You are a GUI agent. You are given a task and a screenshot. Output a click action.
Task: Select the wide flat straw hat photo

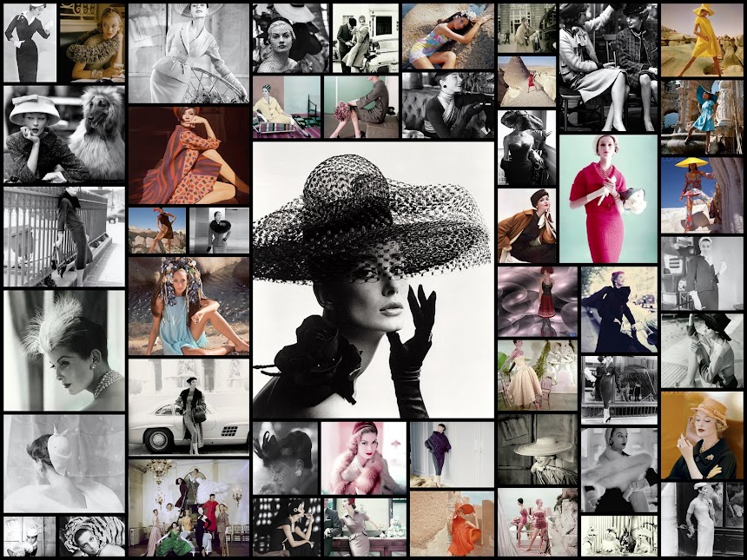[538, 449]
